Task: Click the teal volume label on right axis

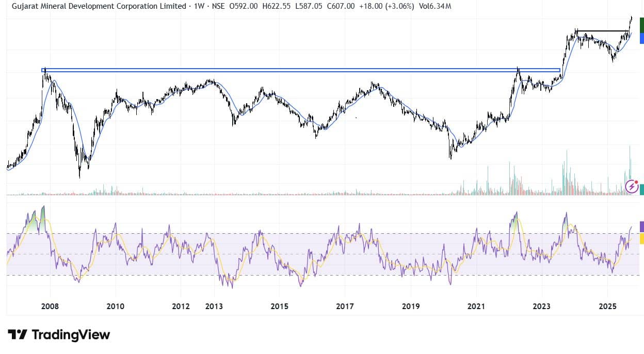Action: (x=641, y=189)
